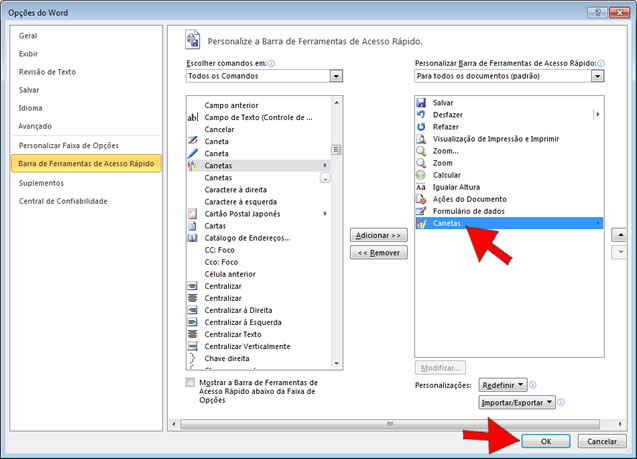Screen dimensions: 637x459
Task: Click the horizontal scrollbar thumb at bottom
Action: [x=390, y=424]
